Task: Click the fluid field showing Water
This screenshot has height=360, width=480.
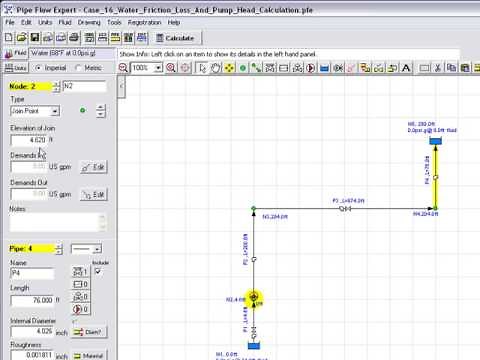Action: click(72, 53)
